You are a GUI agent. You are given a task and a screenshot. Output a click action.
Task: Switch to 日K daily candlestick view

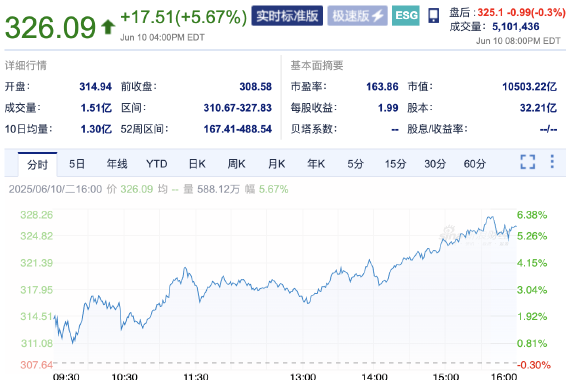197,164
